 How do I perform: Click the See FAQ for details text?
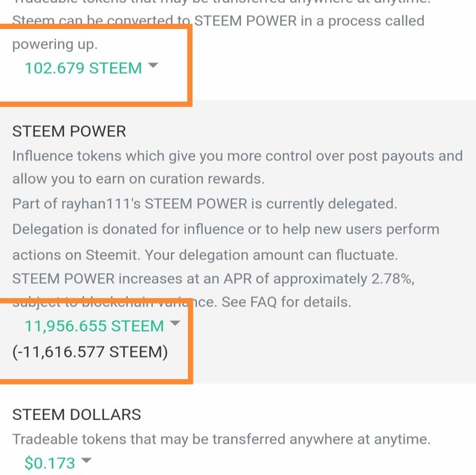(286, 302)
